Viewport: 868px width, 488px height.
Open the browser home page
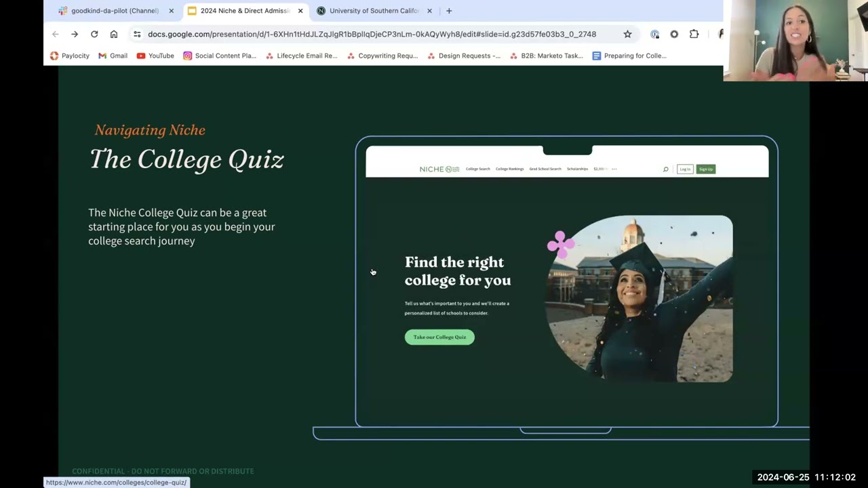(114, 34)
